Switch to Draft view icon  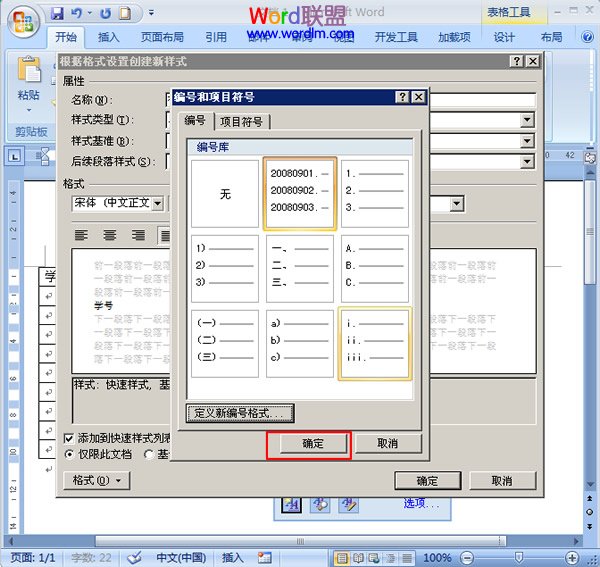(x=407, y=558)
